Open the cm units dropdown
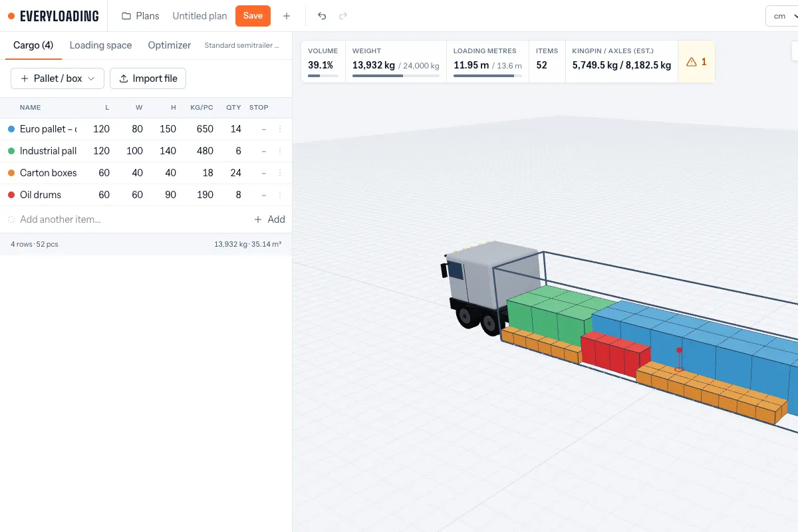798x532 pixels. coord(782,16)
